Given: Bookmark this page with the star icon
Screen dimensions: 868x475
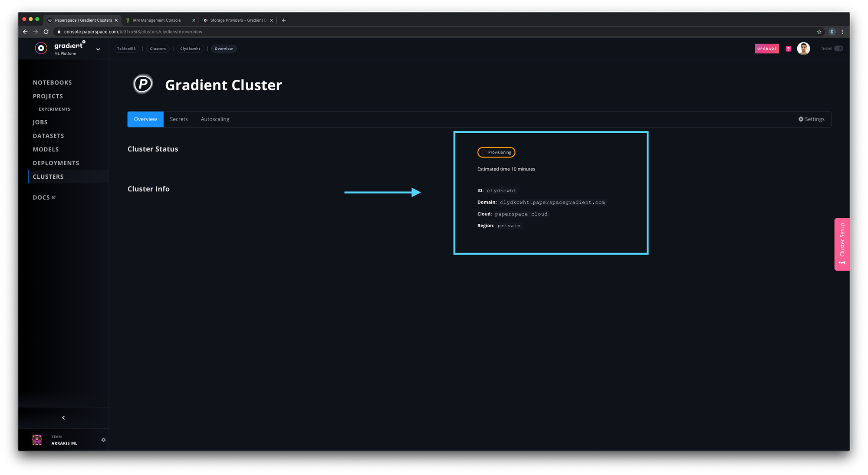Looking at the screenshot, I should point(819,32).
